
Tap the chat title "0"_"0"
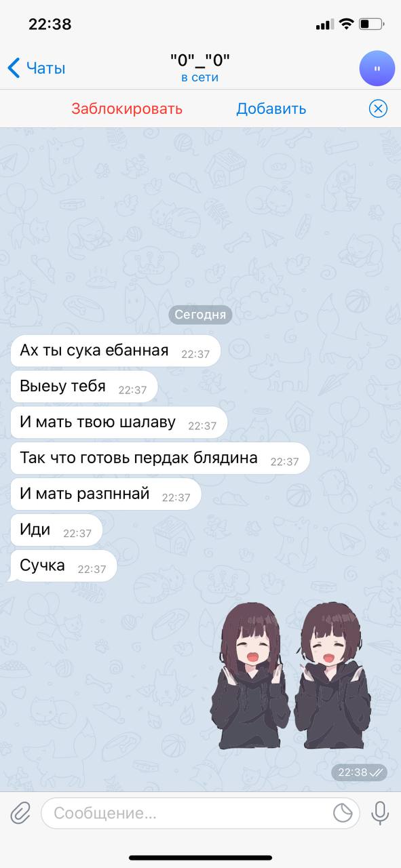(200, 60)
